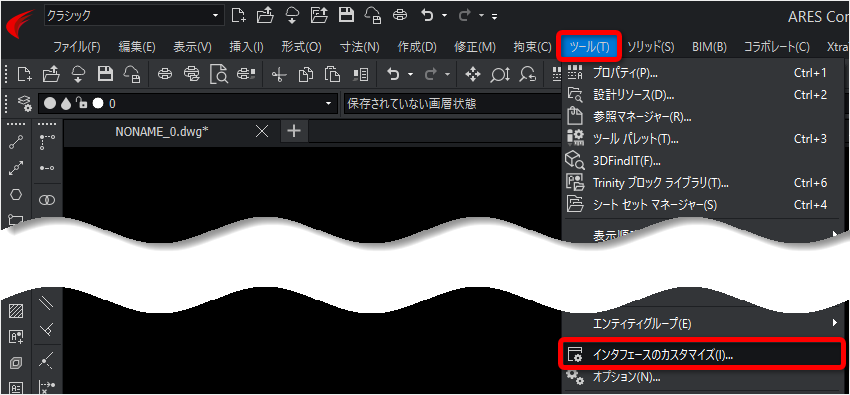Click the Cut scissors icon
The image size is (850, 395).
click(279, 74)
